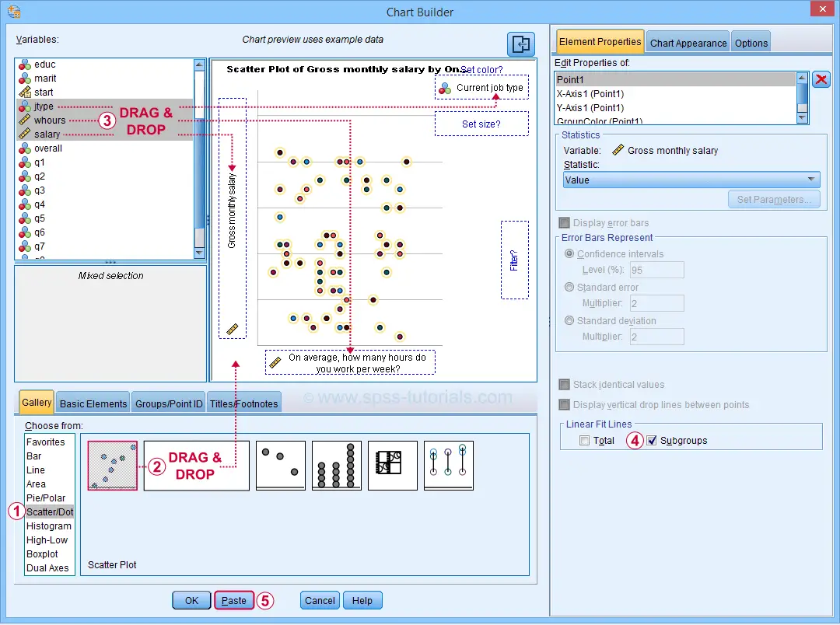Screen dimensions: 840x625
Task: Select the Scatter Plot gallery thumbnail
Action: coord(113,466)
